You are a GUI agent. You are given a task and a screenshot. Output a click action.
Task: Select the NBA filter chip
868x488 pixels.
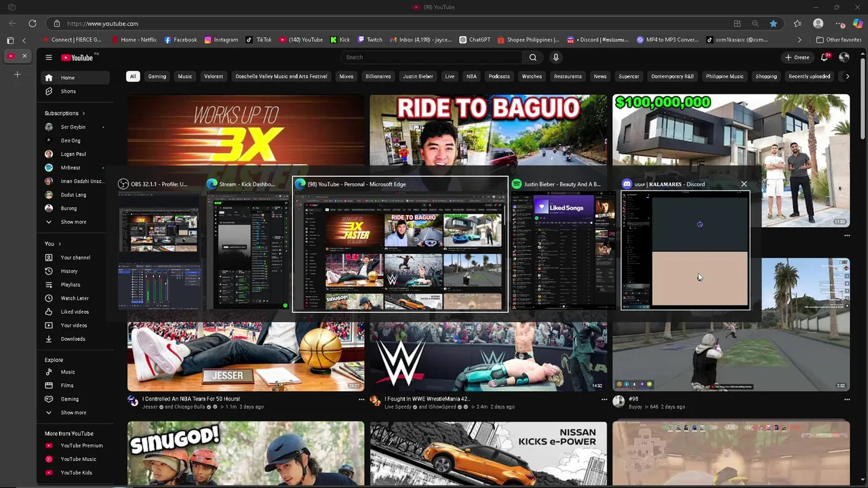coord(471,77)
